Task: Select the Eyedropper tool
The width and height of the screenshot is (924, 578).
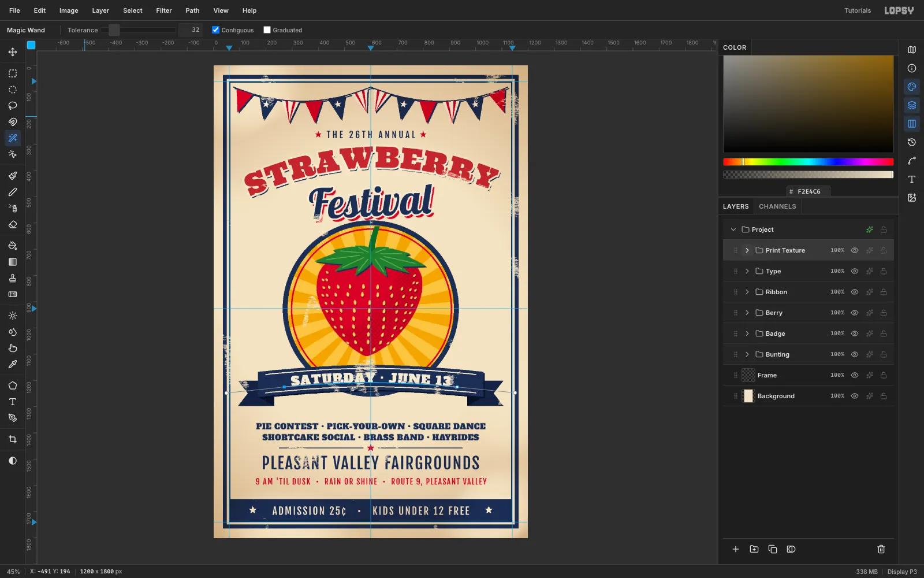Action: pyautogui.click(x=13, y=364)
